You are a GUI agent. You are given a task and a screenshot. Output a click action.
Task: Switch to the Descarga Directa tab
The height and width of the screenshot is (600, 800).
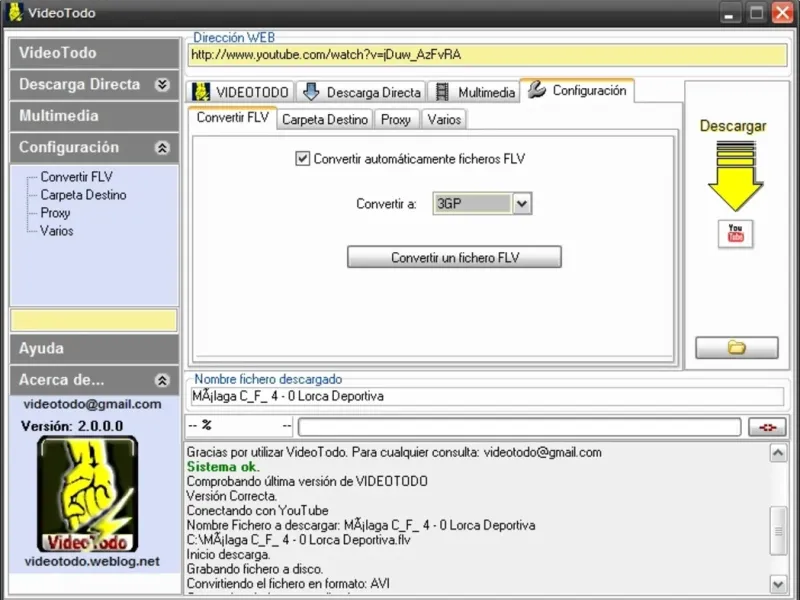click(x=361, y=92)
